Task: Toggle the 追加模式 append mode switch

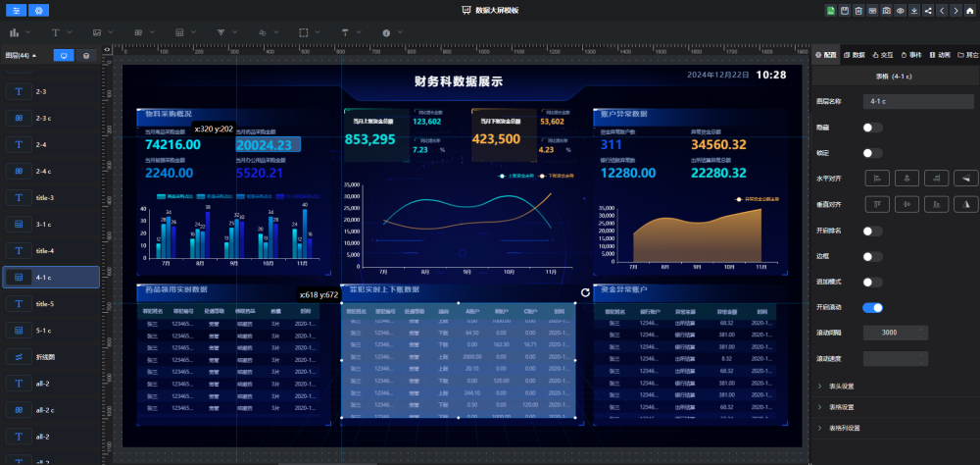Action: pos(872,283)
